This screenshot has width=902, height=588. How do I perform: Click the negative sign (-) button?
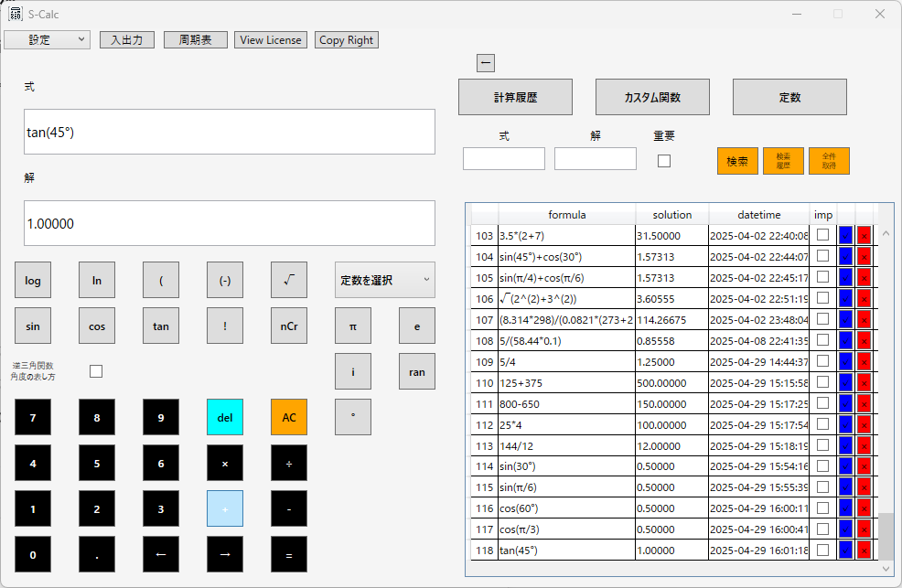point(225,280)
